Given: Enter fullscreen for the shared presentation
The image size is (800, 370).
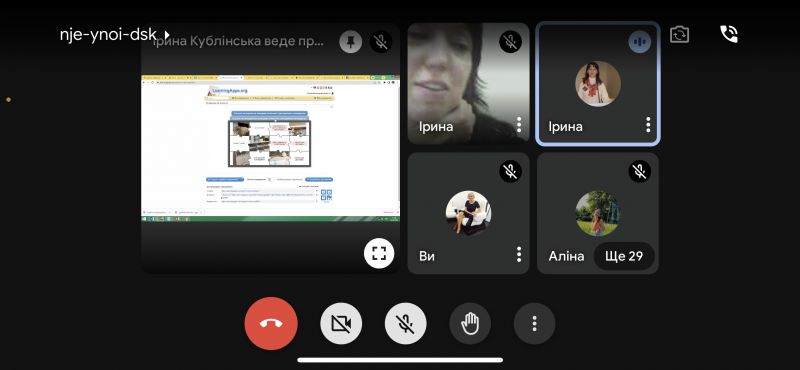Looking at the screenshot, I should pyautogui.click(x=379, y=253).
